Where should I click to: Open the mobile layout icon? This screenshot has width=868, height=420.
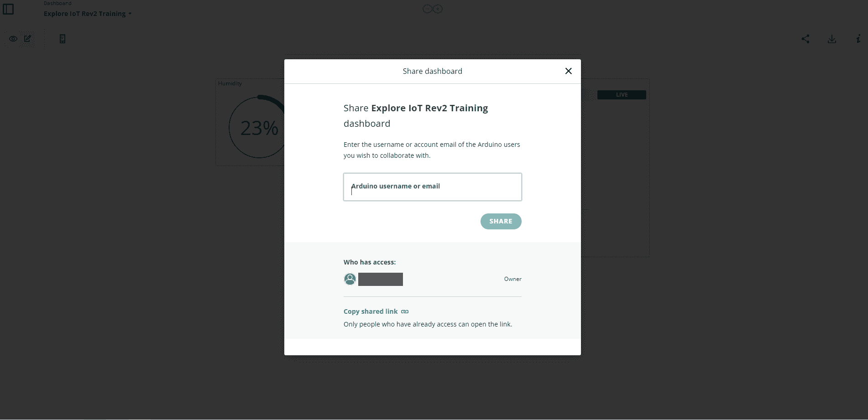pyautogui.click(x=63, y=39)
